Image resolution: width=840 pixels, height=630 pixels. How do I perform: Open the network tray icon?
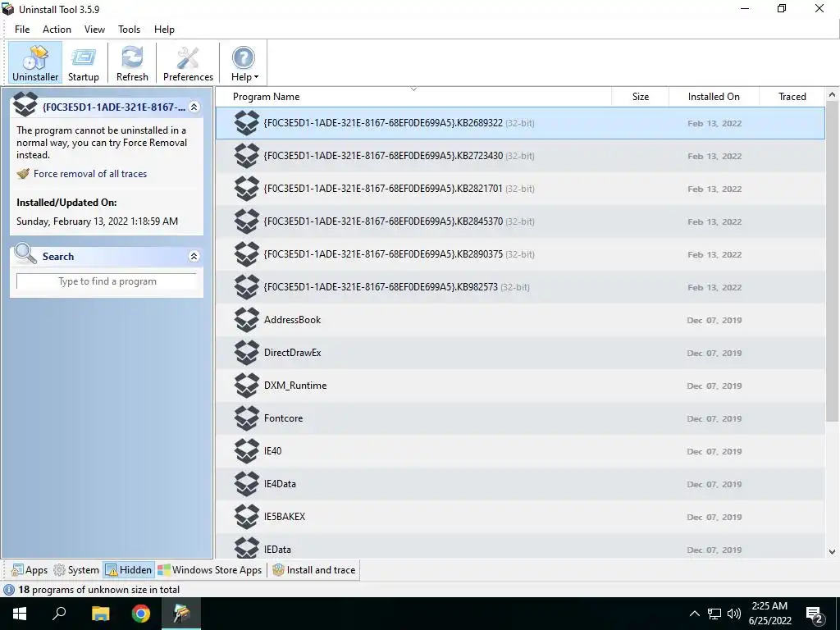coord(714,614)
